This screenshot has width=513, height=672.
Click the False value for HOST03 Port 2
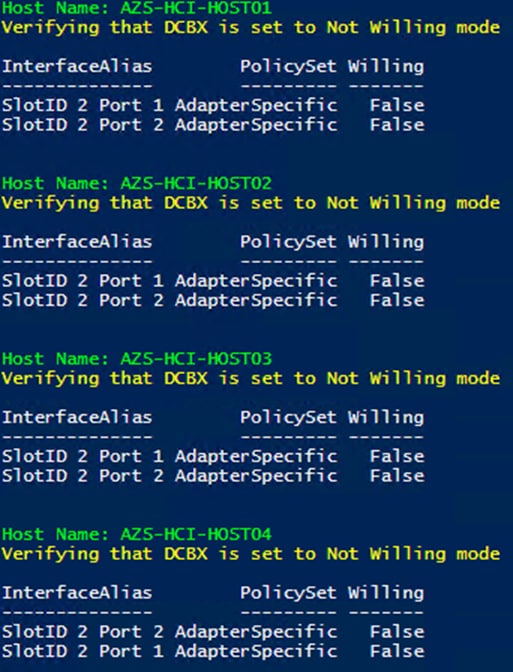[x=397, y=476]
